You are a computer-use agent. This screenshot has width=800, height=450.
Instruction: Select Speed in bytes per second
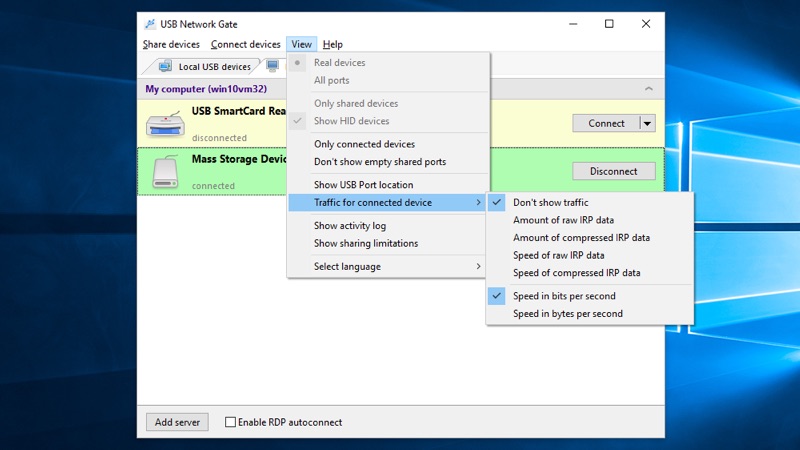pyautogui.click(x=590, y=314)
